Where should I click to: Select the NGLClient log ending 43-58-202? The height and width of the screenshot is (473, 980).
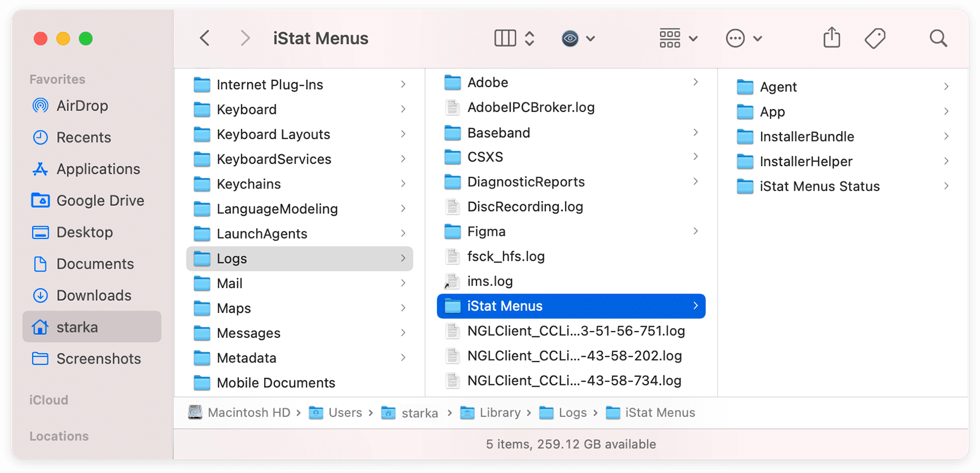[x=571, y=356]
